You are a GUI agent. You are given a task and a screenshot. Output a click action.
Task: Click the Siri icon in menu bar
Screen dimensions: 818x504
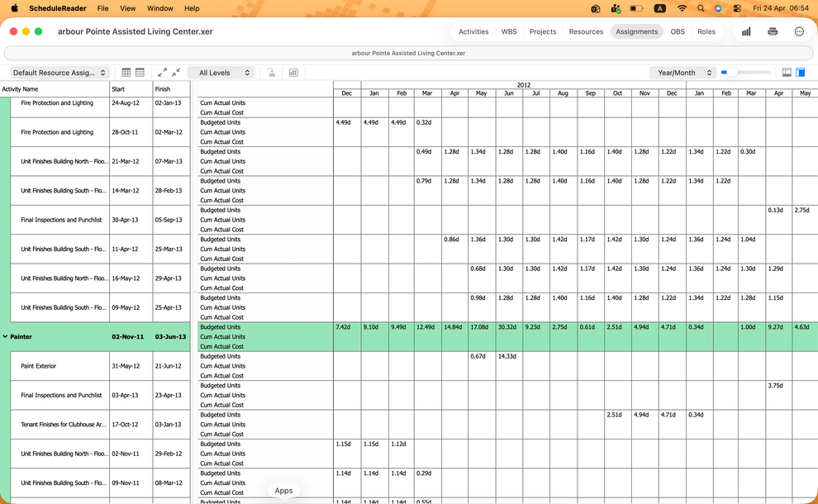[718, 8]
